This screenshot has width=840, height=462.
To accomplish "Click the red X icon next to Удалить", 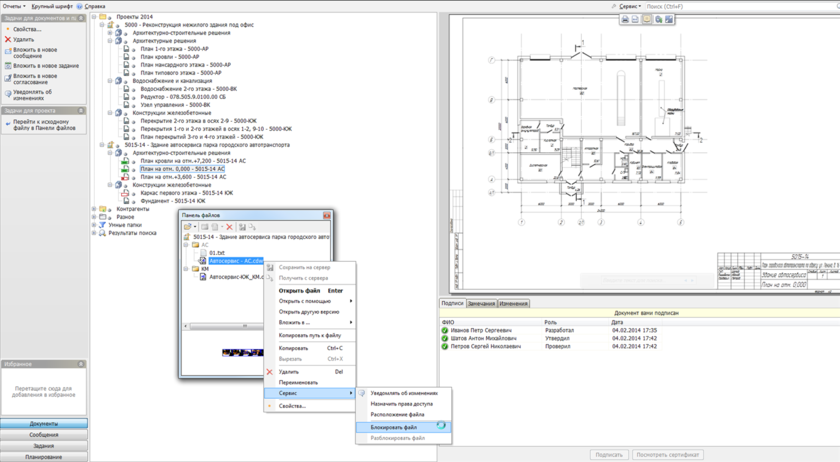I will click(x=8, y=40).
